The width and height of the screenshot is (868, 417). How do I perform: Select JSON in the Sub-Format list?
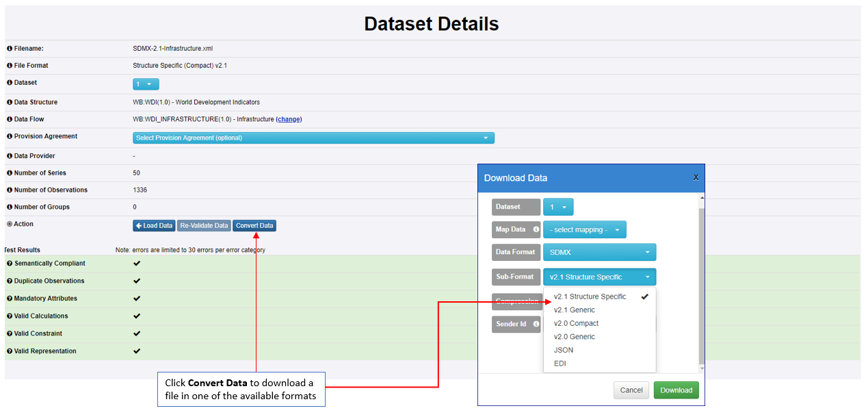tap(564, 350)
